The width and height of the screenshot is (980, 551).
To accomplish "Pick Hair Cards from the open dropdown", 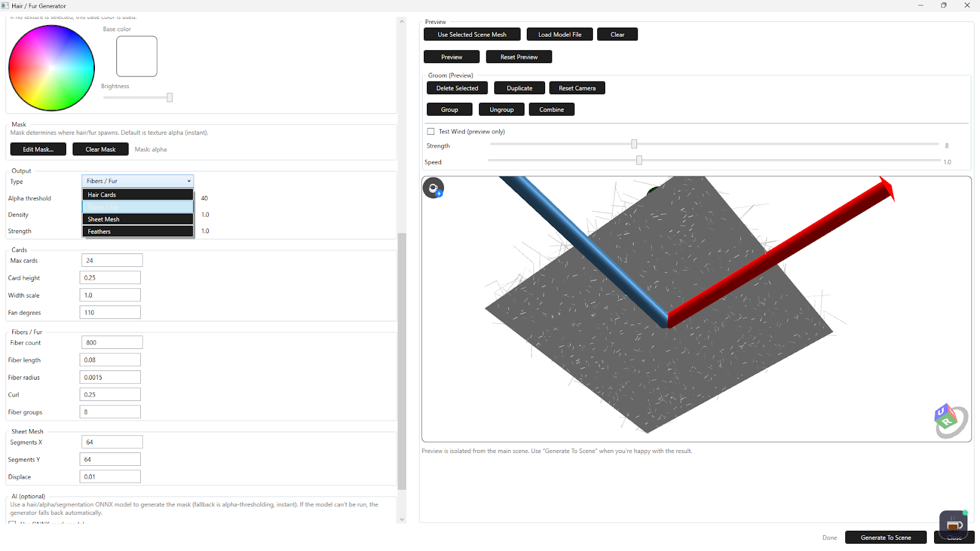I will pyautogui.click(x=137, y=194).
